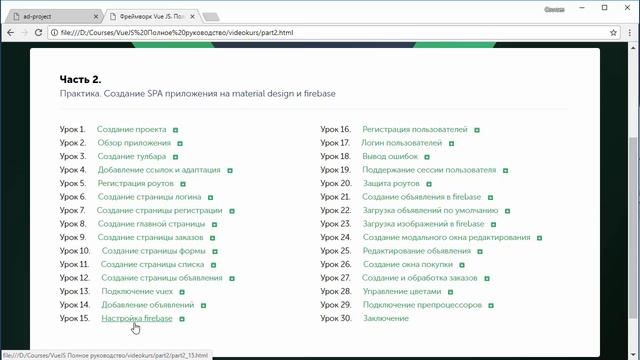Click the plus icon beside Управление цветами

[450, 292]
